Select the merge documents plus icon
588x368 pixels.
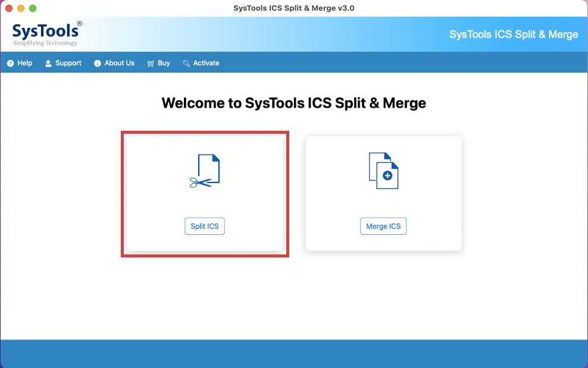[x=383, y=171]
